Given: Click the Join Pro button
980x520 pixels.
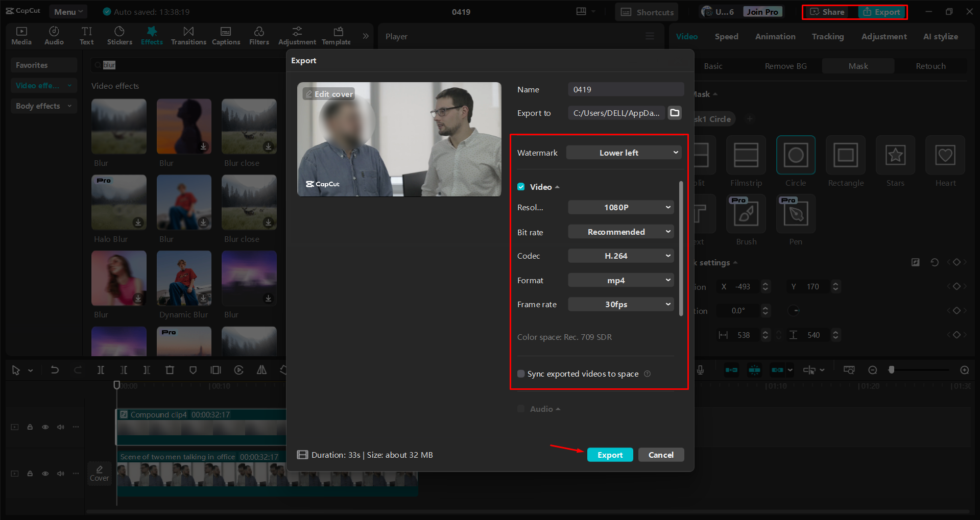Looking at the screenshot, I should 763,12.
